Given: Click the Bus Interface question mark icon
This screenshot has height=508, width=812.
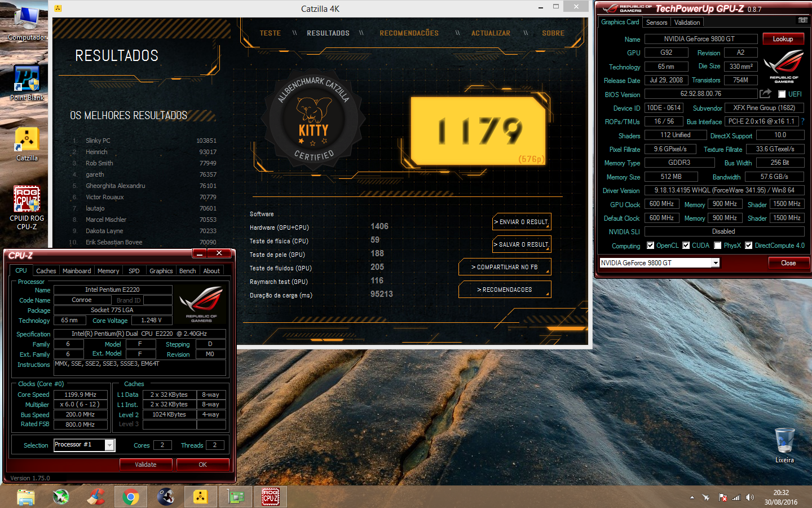Looking at the screenshot, I should tap(802, 121).
